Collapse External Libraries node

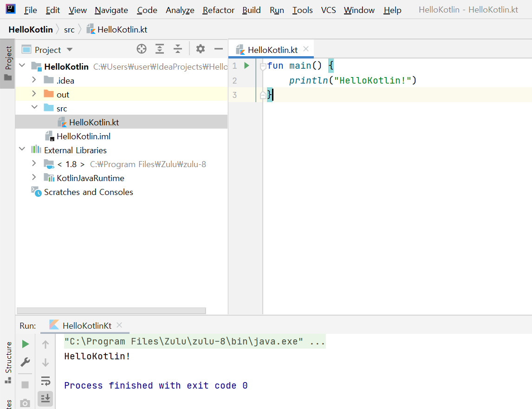pos(22,149)
